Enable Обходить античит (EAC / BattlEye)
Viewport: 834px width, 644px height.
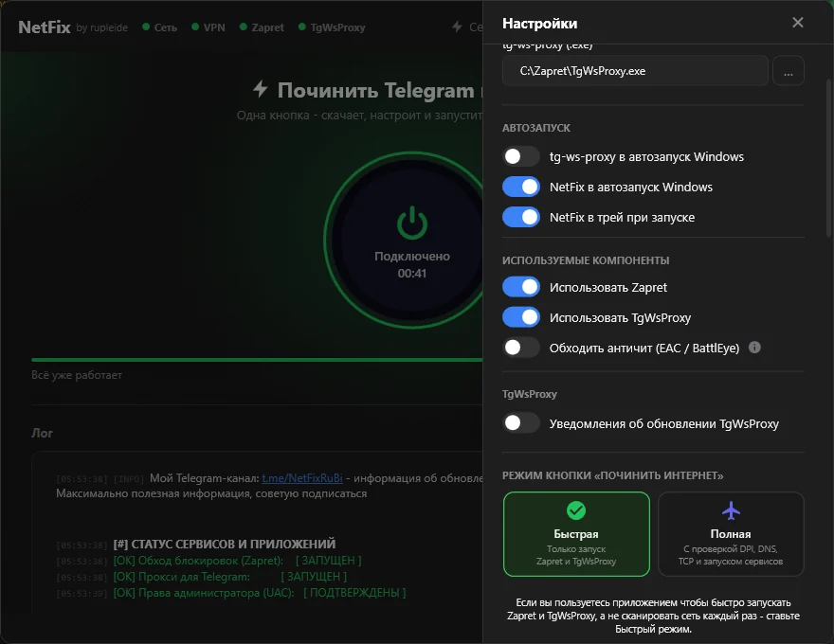pyautogui.click(x=521, y=348)
